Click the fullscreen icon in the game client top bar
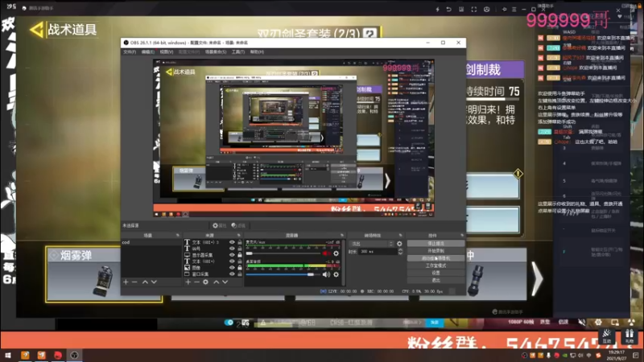 (474, 10)
